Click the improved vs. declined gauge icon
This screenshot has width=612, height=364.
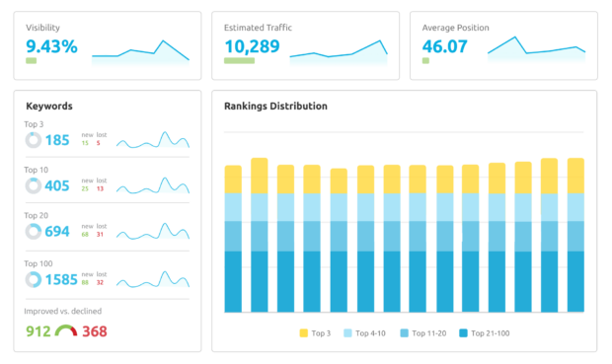66,330
